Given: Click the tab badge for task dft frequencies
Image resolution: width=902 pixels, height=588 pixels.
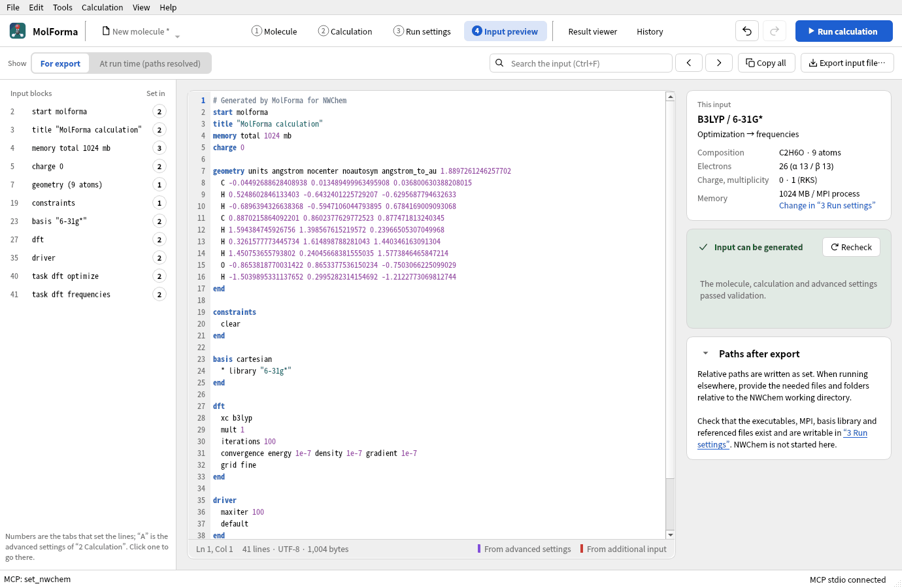Looking at the screenshot, I should click(159, 295).
